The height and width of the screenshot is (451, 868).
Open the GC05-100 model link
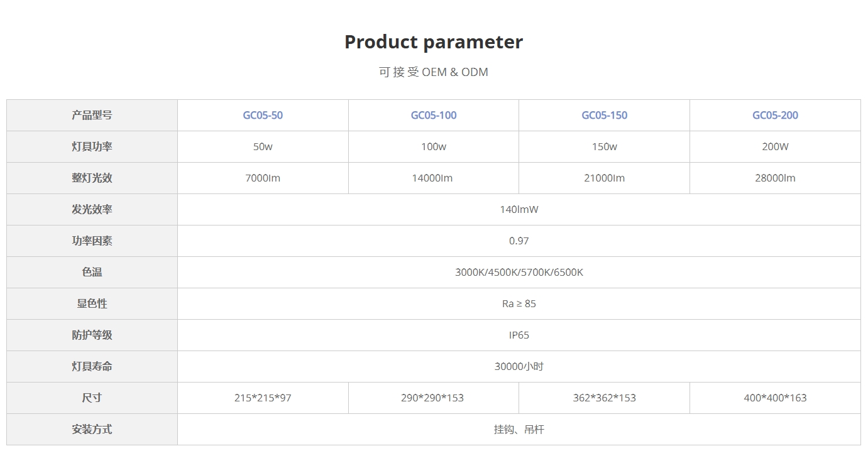click(x=434, y=115)
